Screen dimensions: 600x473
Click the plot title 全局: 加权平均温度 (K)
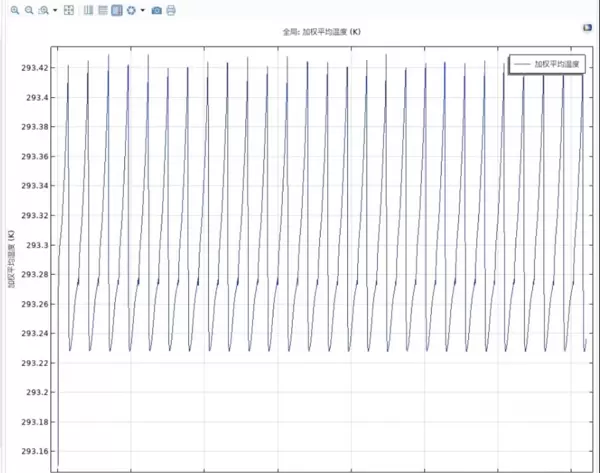(322, 32)
